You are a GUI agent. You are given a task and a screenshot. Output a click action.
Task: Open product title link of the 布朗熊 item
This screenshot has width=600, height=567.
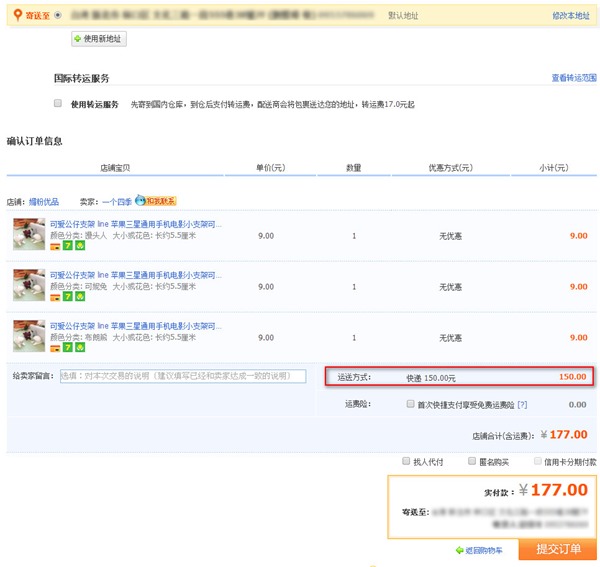pos(136,326)
